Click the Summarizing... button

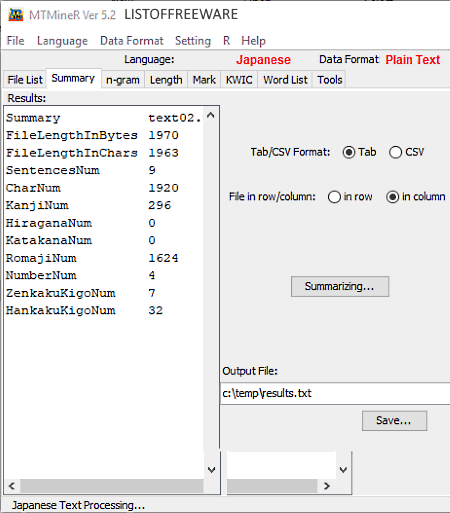click(x=340, y=286)
